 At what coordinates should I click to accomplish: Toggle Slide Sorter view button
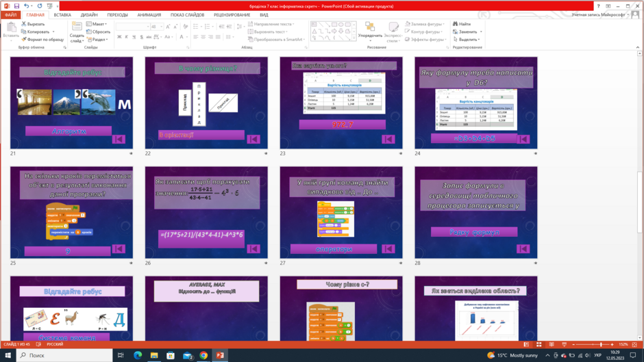(539, 344)
